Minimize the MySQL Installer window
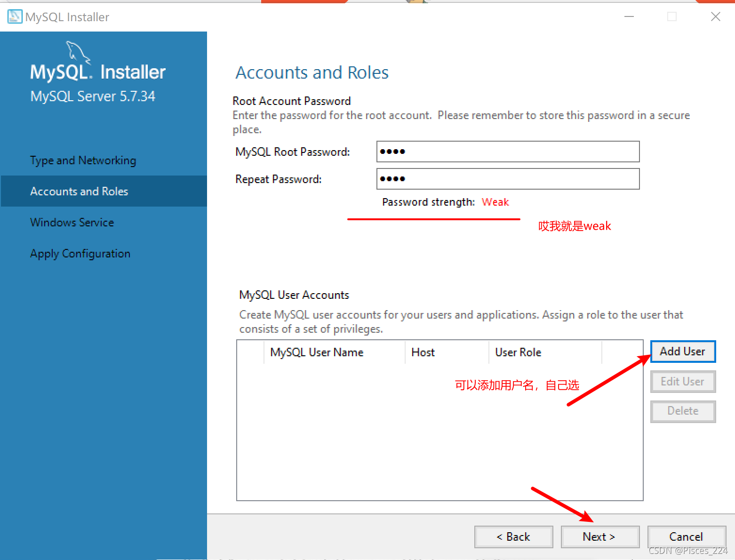This screenshot has height=560, width=735. point(629,16)
